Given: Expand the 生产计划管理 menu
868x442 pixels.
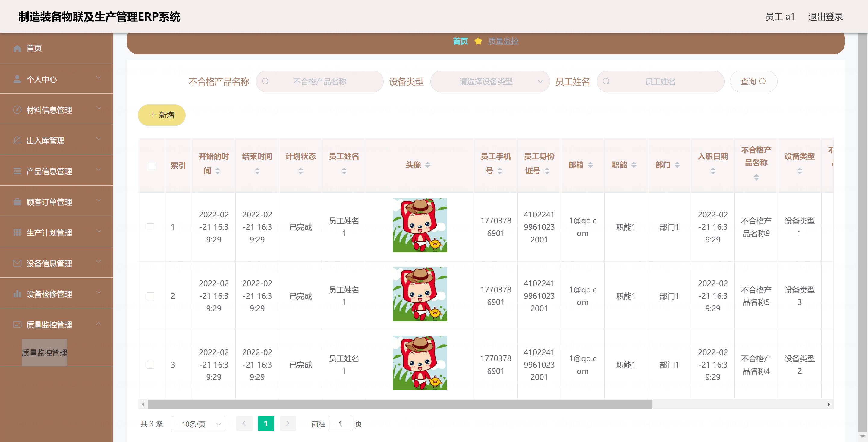Looking at the screenshot, I should pos(57,232).
